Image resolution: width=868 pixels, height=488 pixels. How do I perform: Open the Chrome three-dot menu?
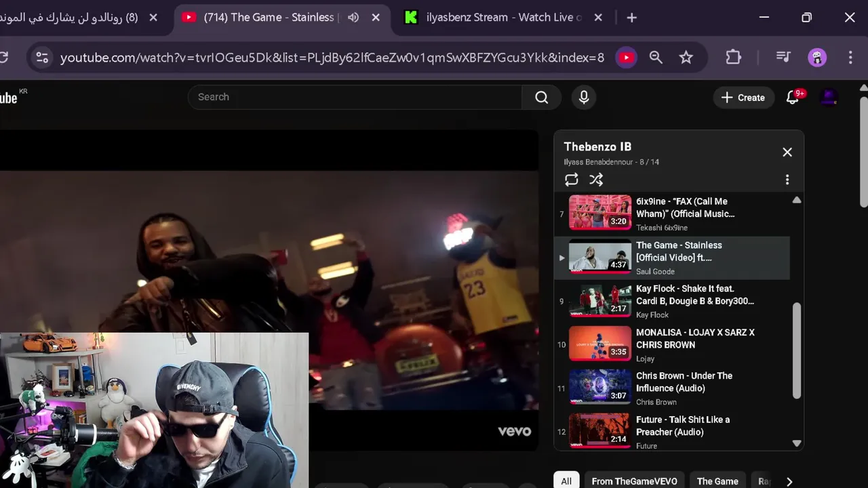[850, 58]
